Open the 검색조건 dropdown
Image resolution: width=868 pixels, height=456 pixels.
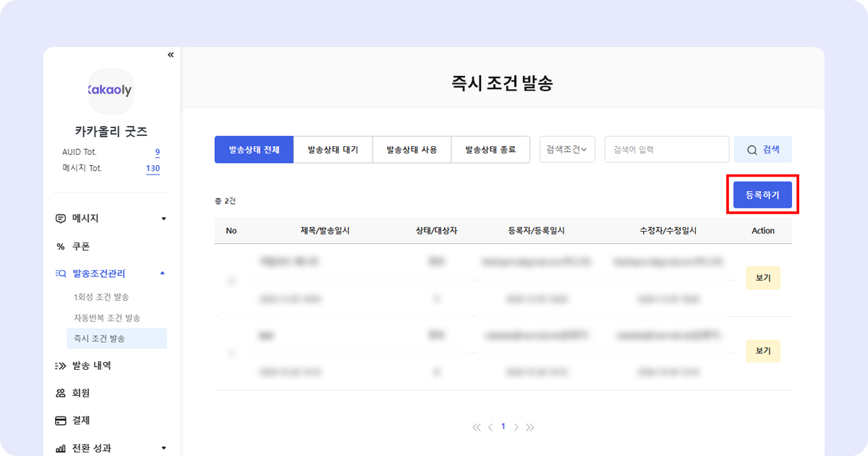click(x=567, y=150)
